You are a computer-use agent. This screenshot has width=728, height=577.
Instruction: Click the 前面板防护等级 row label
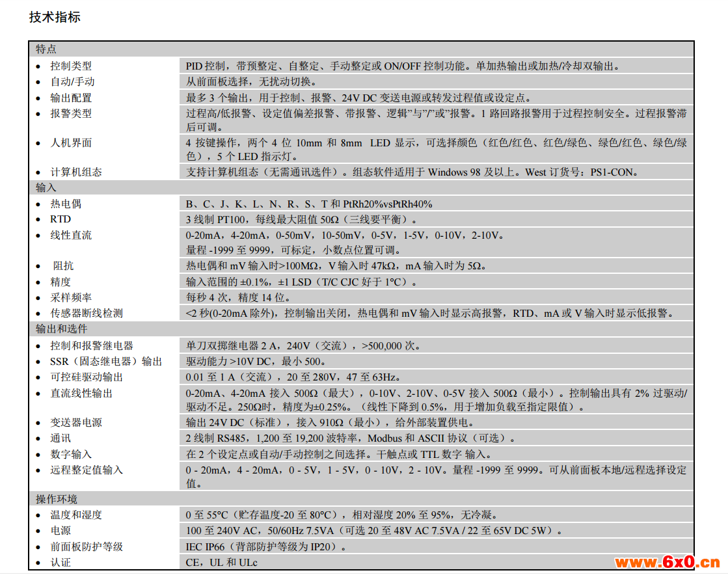87,546
